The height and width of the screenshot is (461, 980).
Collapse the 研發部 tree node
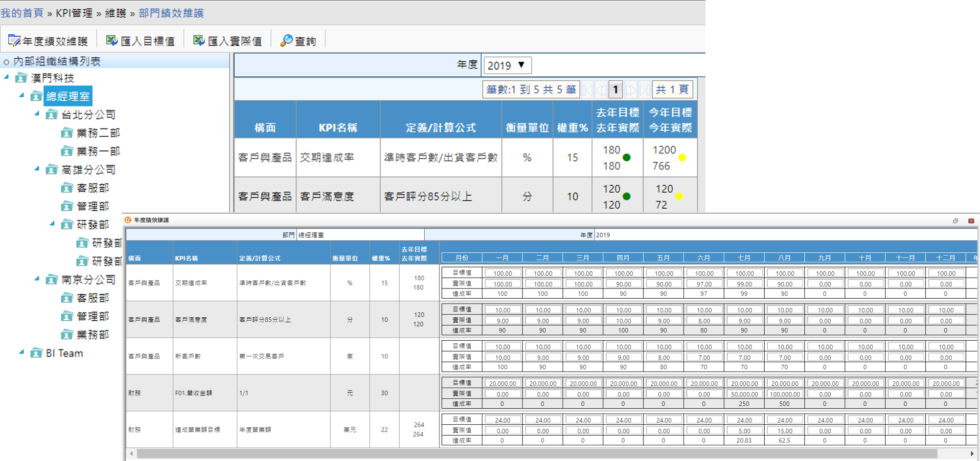pyautogui.click(x=52, y=223)
